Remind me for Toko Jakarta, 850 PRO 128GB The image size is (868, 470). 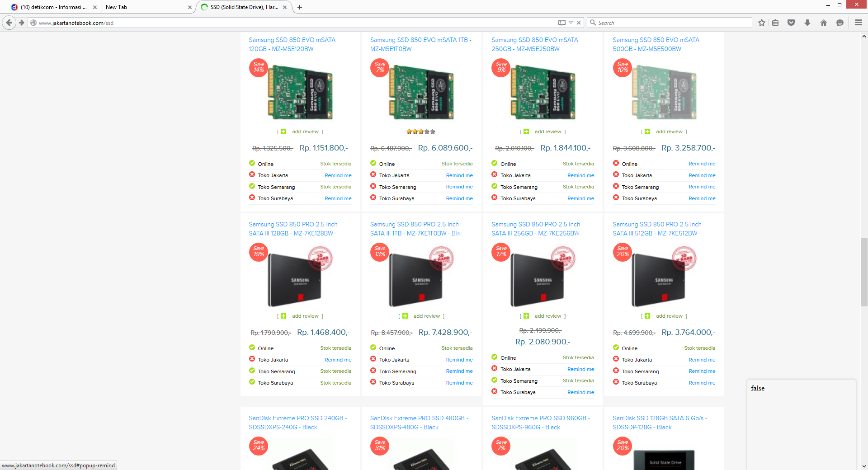[x=338, y=360]
